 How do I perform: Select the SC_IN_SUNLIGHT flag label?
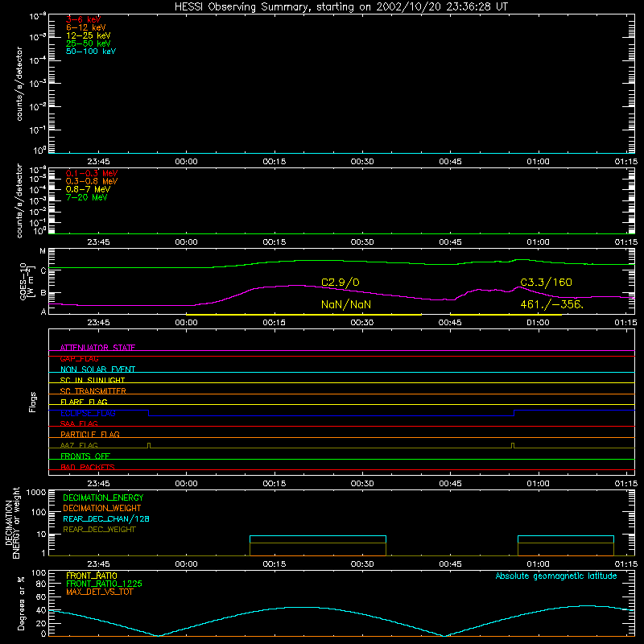coord(93,380)
